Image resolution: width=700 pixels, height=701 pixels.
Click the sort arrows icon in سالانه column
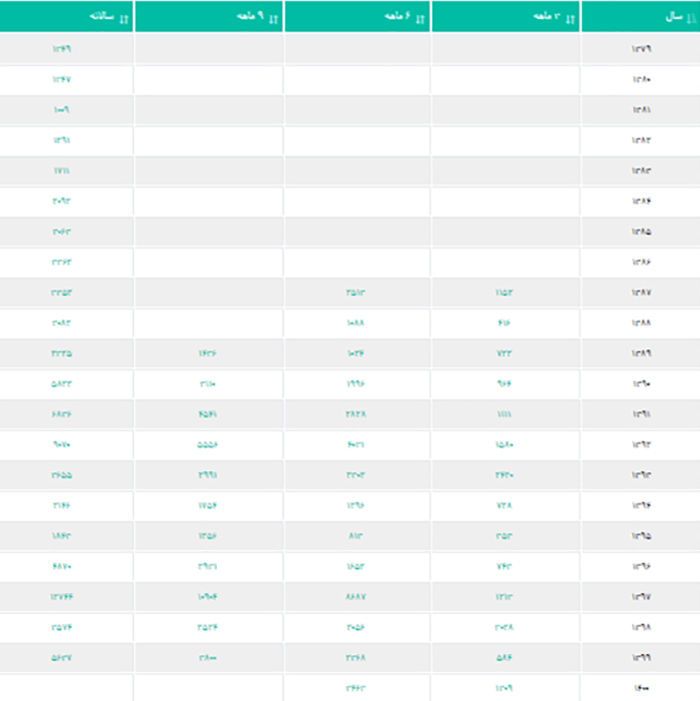(x=123, y=18)
